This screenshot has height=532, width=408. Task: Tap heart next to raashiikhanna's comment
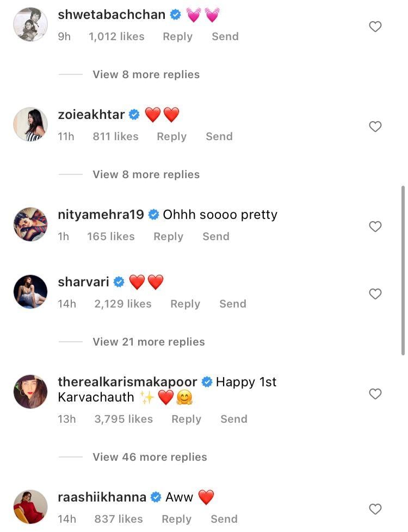tap(375, 509)
